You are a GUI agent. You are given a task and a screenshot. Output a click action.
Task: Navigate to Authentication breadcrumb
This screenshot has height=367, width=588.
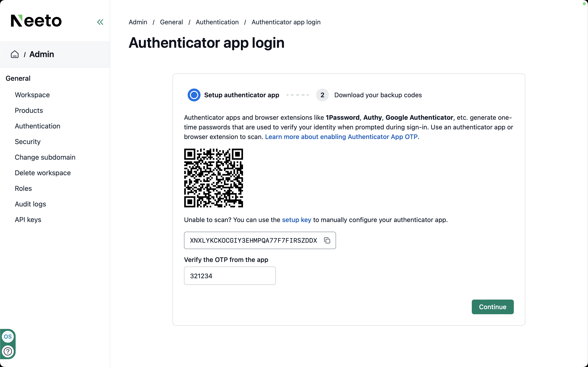pyautogui.click(x=217, y=22)
